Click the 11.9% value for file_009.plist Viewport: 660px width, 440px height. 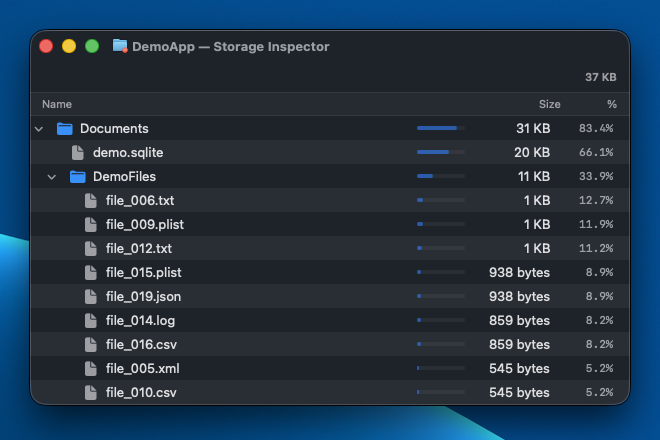coord(596,224)
